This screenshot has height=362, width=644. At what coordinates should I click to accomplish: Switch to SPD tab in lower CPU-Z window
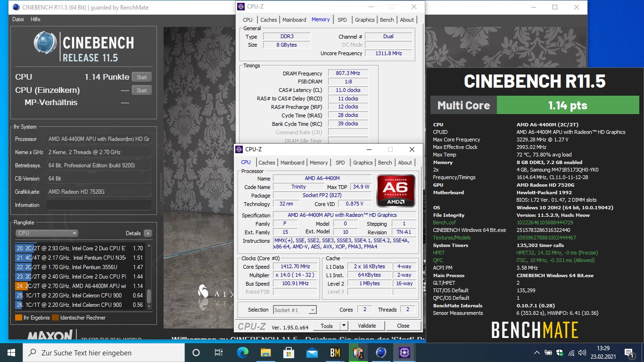[340, 163]
